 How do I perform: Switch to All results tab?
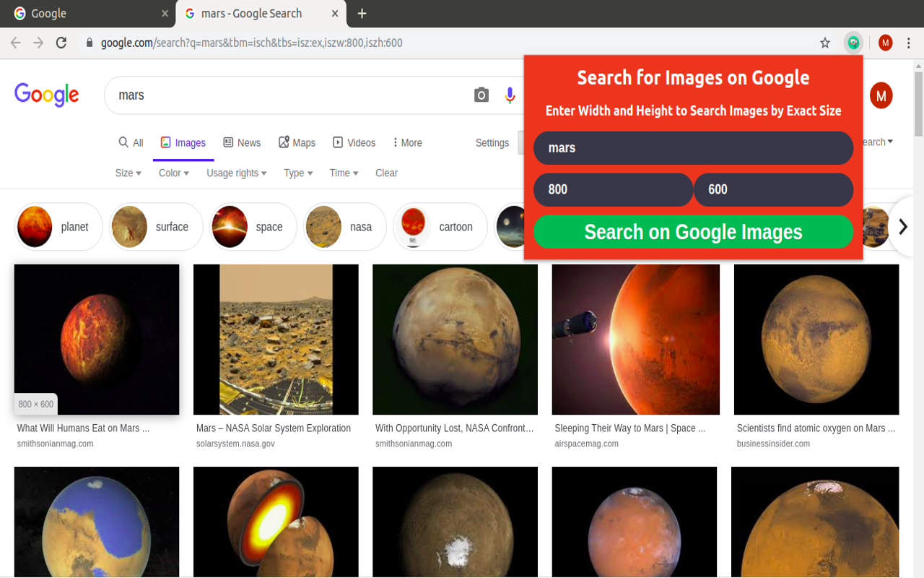tap(131, 143)
